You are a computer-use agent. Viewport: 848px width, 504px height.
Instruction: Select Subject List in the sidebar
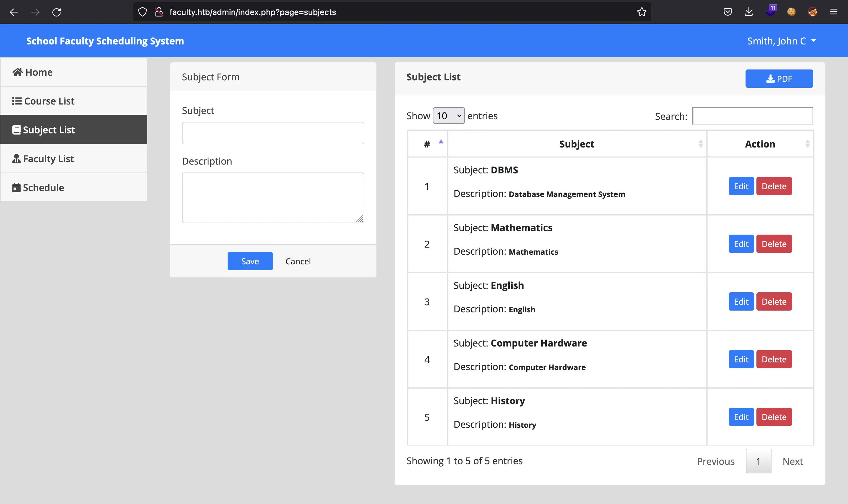(x=74, y=130)
